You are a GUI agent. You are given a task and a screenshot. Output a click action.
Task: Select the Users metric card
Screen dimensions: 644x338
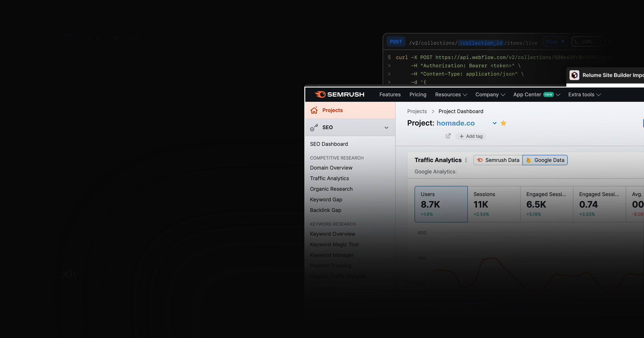click(x=441, y=204)
